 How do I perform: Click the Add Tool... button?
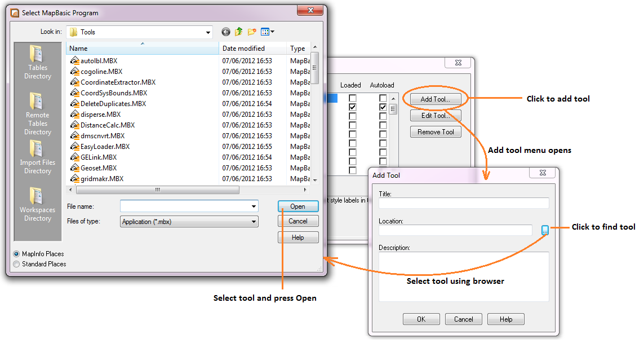[436, 99]
